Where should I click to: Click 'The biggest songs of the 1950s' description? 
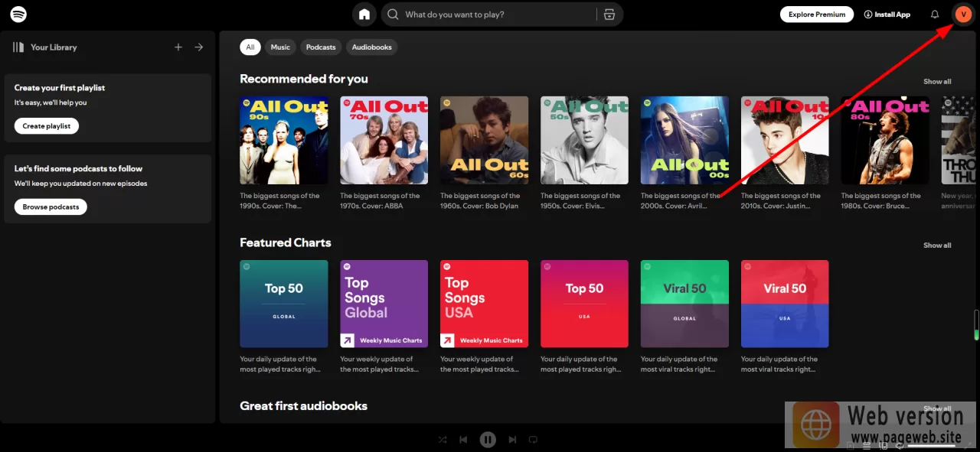pos(581,200)
